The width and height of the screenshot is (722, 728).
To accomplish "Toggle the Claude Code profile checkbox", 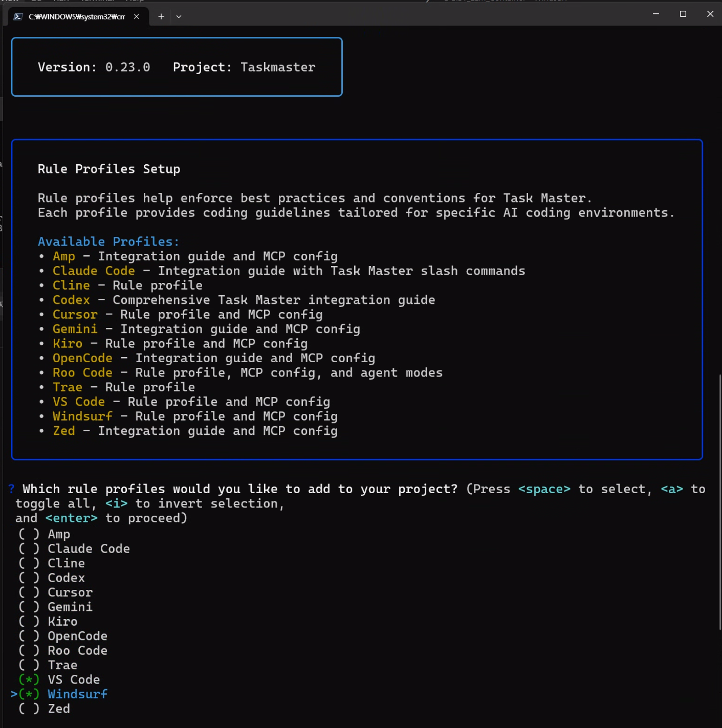I will tap(29, 549).
